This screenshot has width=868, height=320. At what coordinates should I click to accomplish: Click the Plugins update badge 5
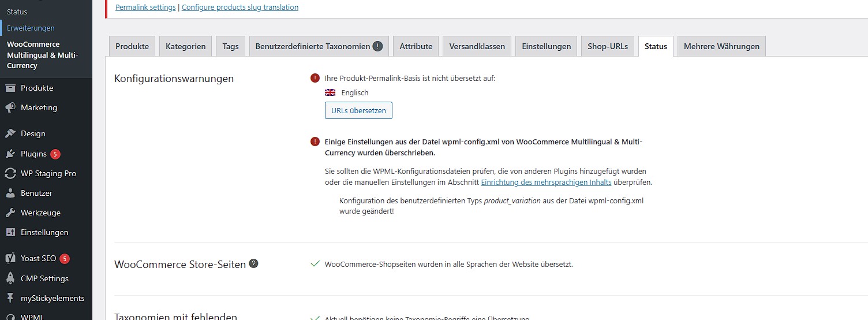click(55, 154)
